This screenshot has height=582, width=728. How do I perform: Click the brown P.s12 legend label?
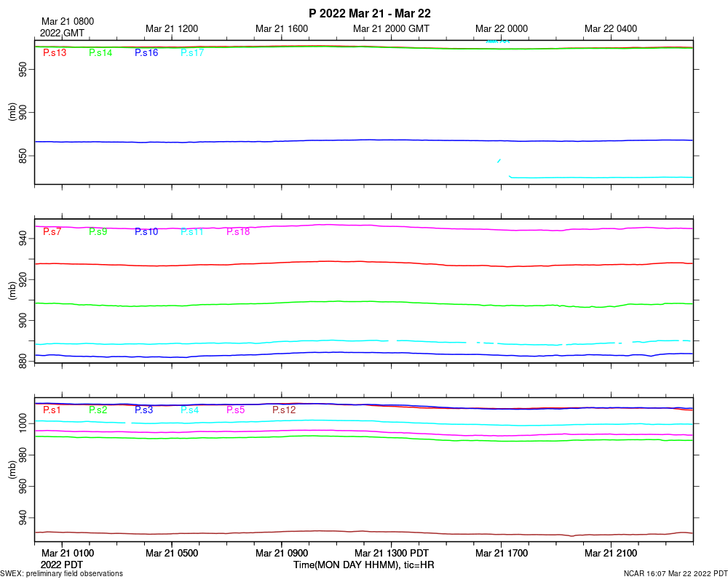coord(284,410)
